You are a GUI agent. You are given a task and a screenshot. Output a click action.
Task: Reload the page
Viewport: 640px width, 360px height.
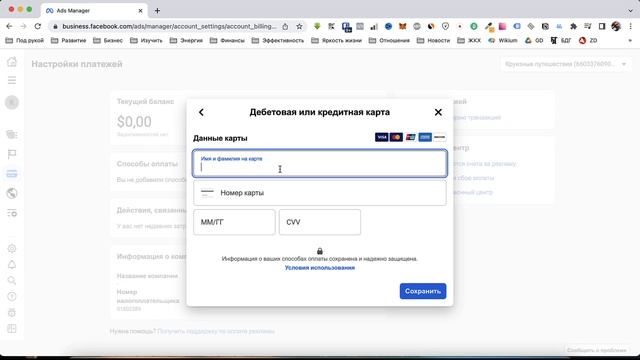click(38, 26)
